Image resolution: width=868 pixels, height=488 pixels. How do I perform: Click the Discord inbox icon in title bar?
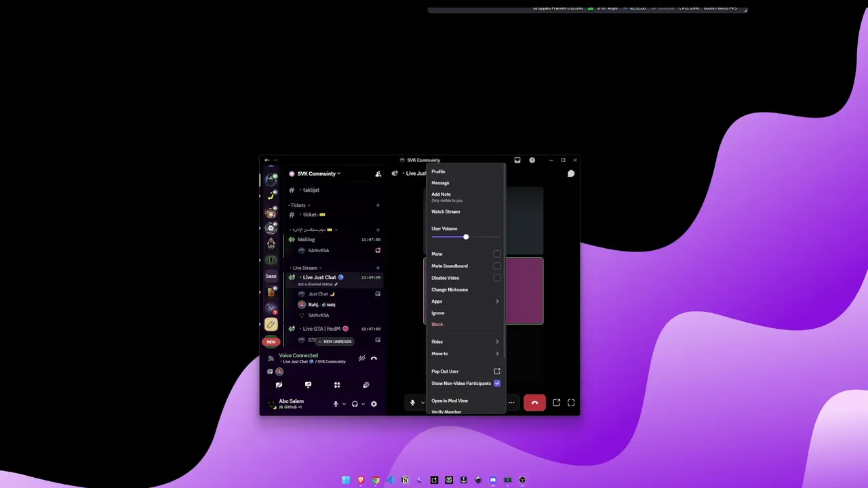[517, 160]
